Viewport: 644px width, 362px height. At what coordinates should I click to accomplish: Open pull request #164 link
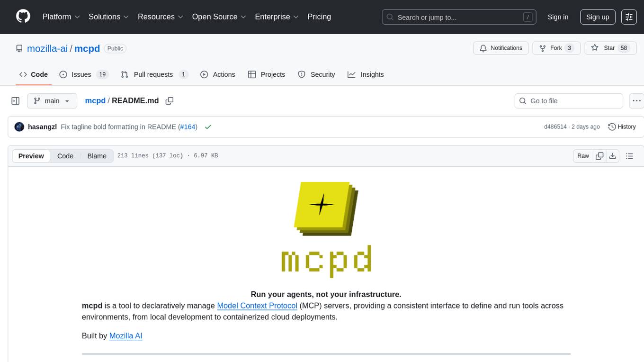coord(188,127)
